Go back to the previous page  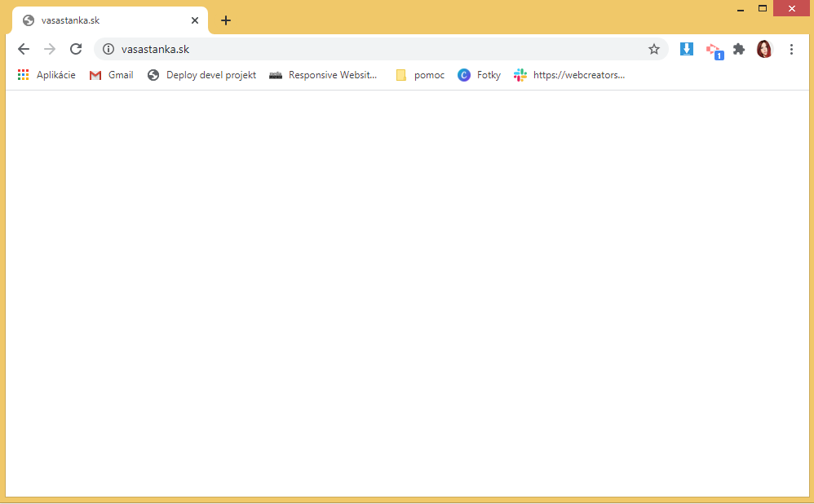click(x=24, y=49)
